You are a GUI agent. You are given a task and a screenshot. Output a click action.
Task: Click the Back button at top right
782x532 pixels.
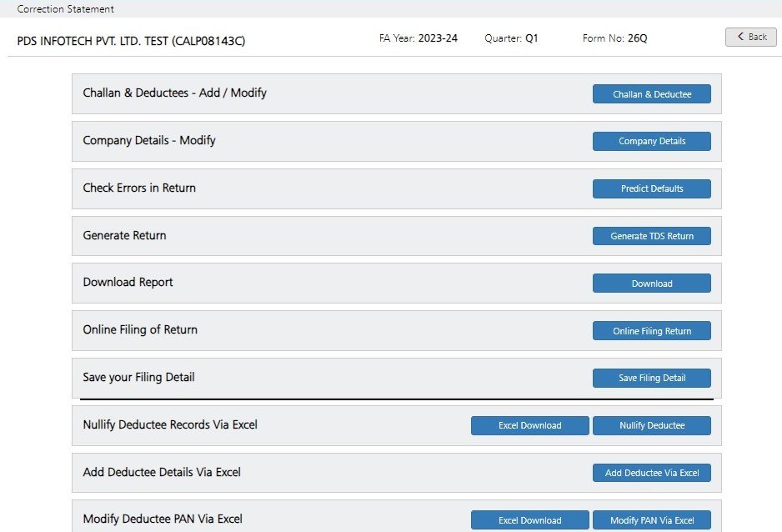(749, 37)
